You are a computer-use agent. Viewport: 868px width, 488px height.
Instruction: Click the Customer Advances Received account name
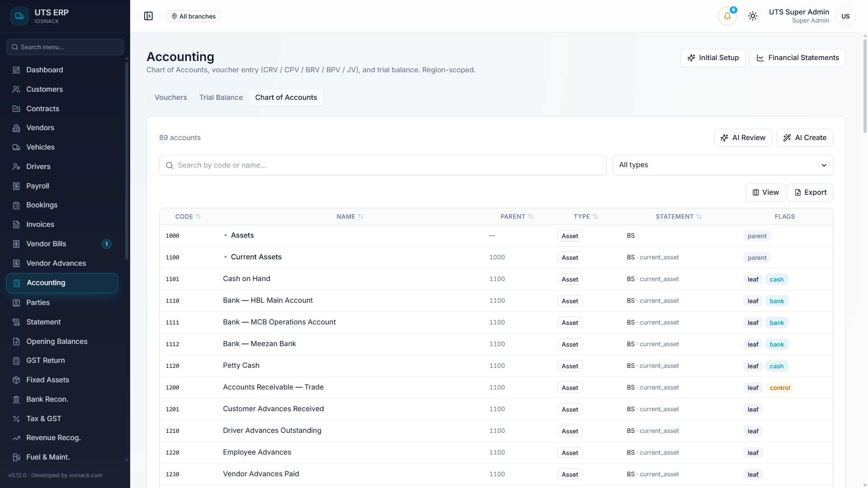tap(273, 409)
